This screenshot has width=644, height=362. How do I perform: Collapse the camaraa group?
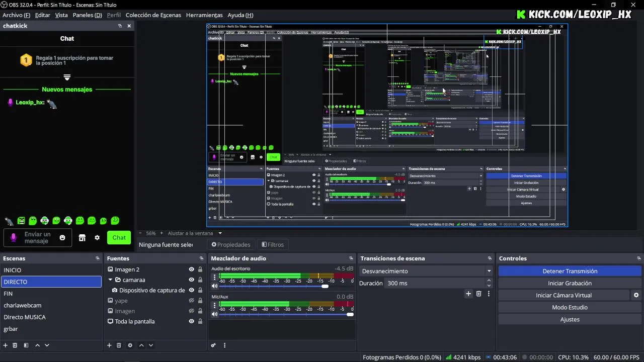tap(110, 280)
